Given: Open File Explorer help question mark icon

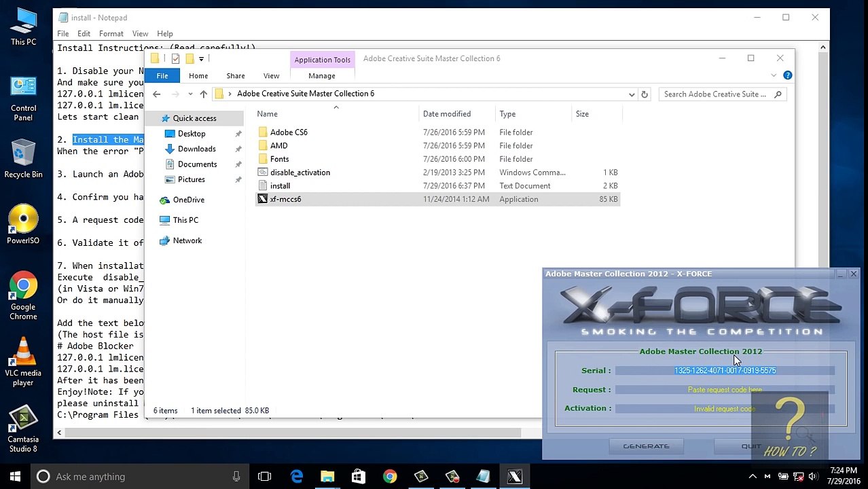Looking at the screenshot, I should [787, 75].
